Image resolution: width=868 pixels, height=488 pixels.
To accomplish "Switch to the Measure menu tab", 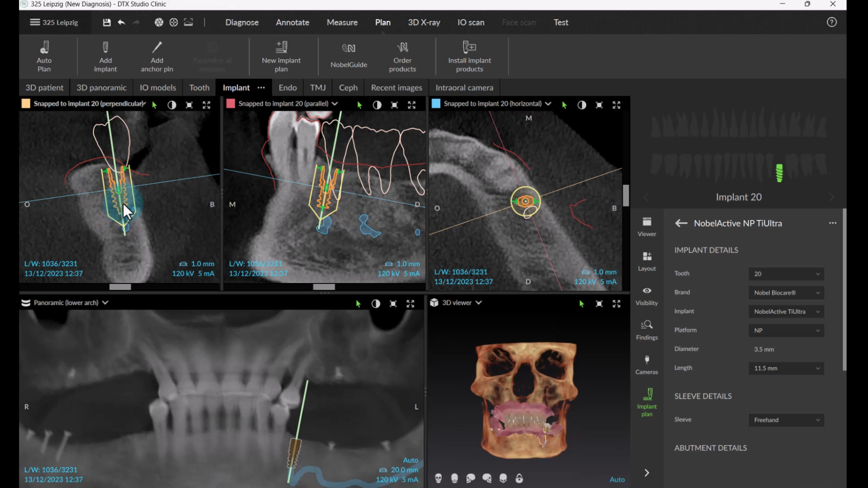I will pyautogui.click(x=342, y=22).
